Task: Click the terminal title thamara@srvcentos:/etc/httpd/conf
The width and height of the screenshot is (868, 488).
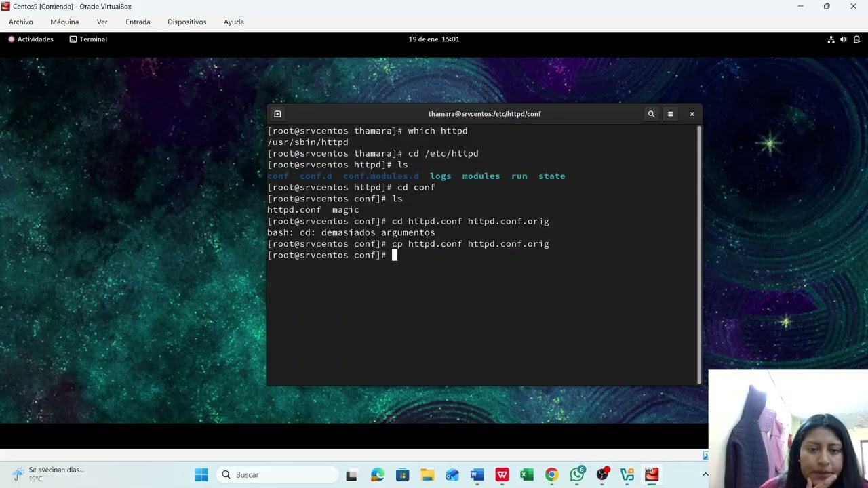Action: 484,114
